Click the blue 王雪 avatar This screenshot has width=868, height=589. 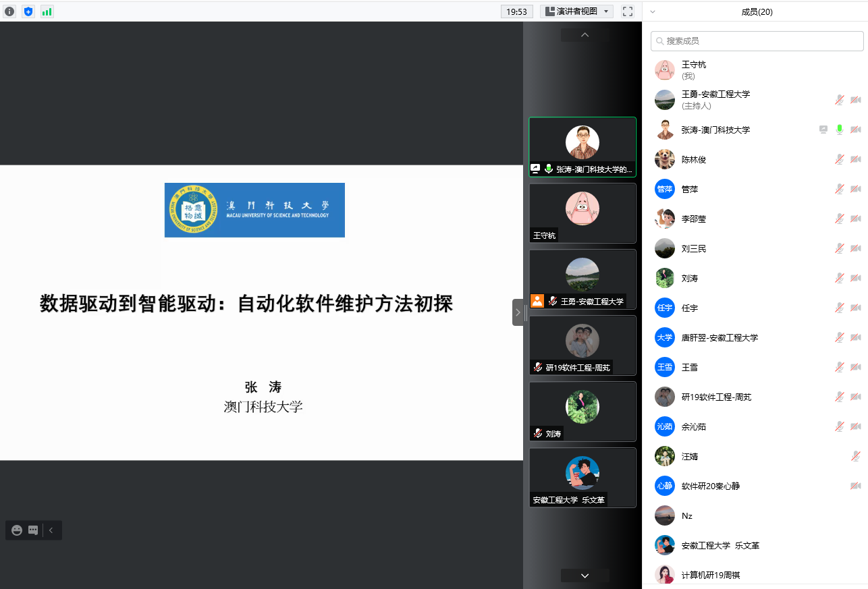point(665,367)
